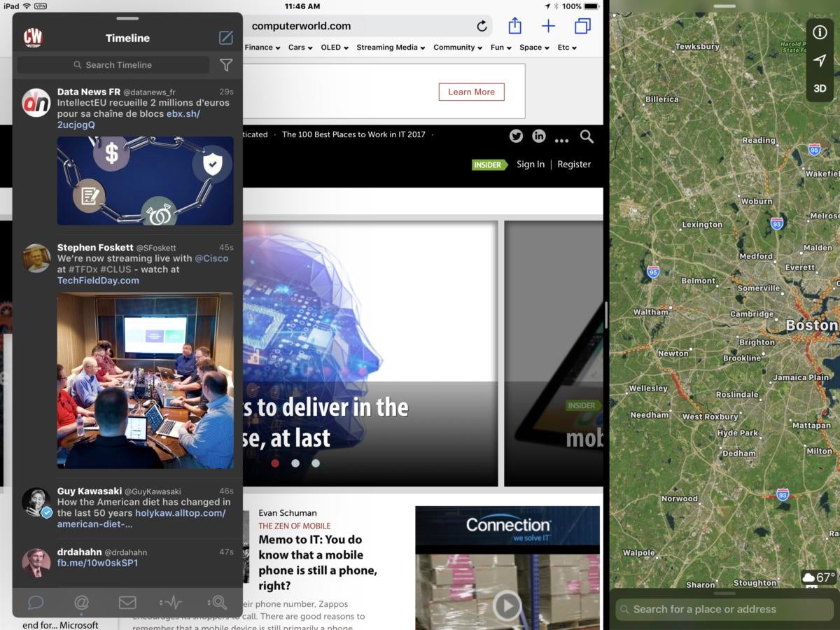Expand the Etc dropdown menu

567,48
